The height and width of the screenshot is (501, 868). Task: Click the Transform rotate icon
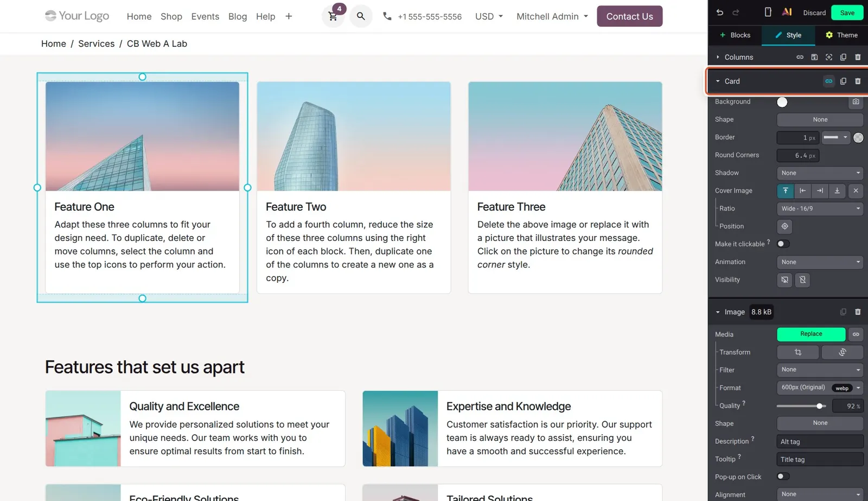pos(842,352)
